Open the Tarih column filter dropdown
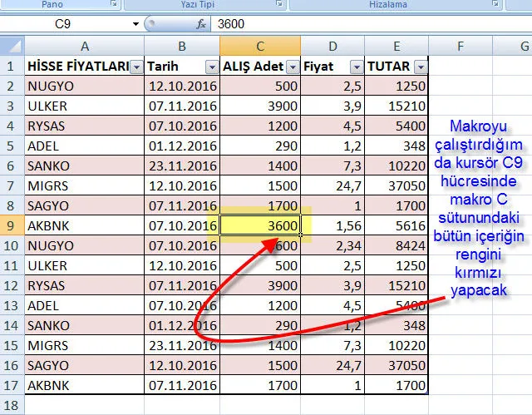Viewport: 532px width, 415px height. pyautogui.click(x=210, y=67)
